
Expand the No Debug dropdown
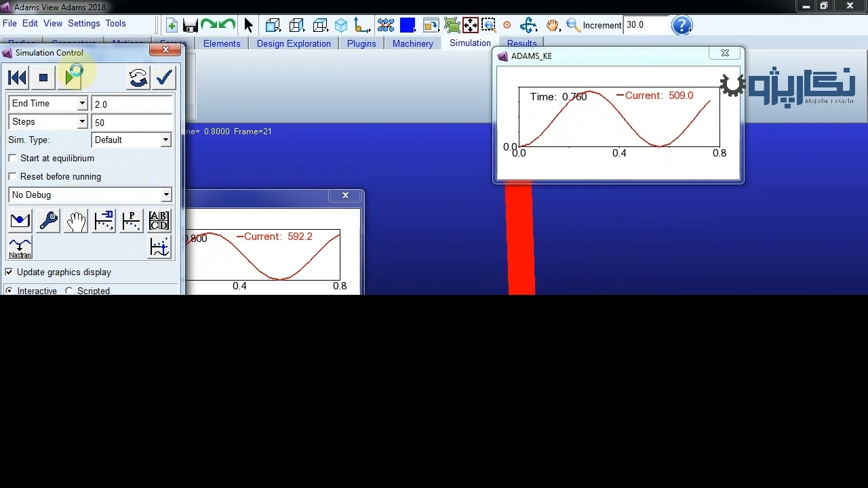165,195
